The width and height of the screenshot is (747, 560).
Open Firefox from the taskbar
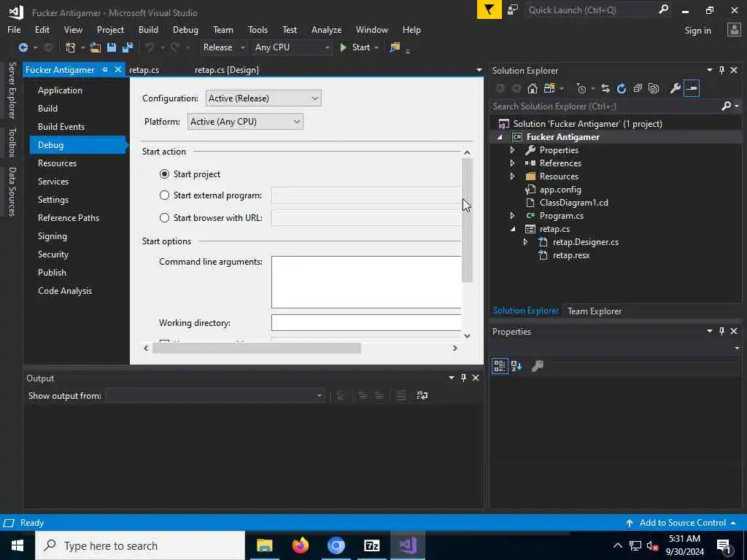(x=300, y=545)
